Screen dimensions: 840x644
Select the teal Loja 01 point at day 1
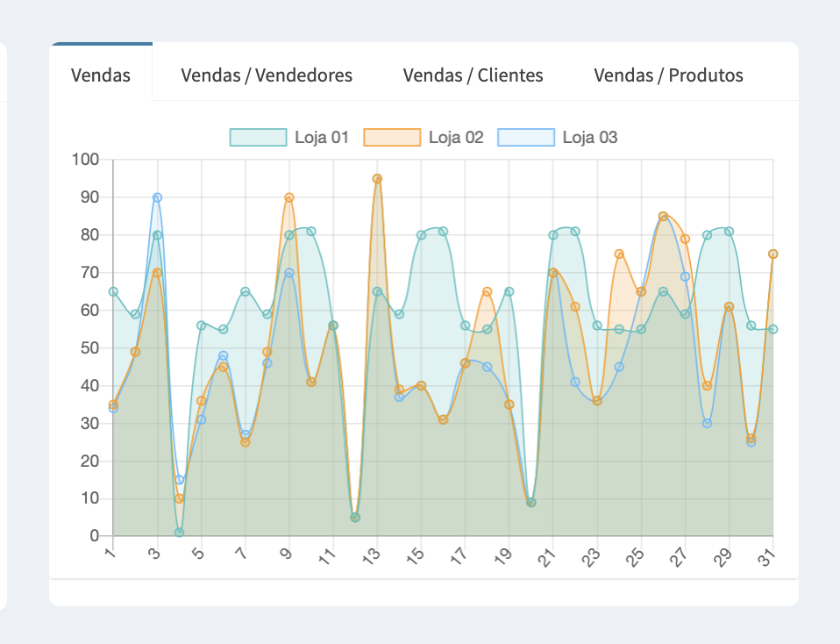click(x=113, y=291)
